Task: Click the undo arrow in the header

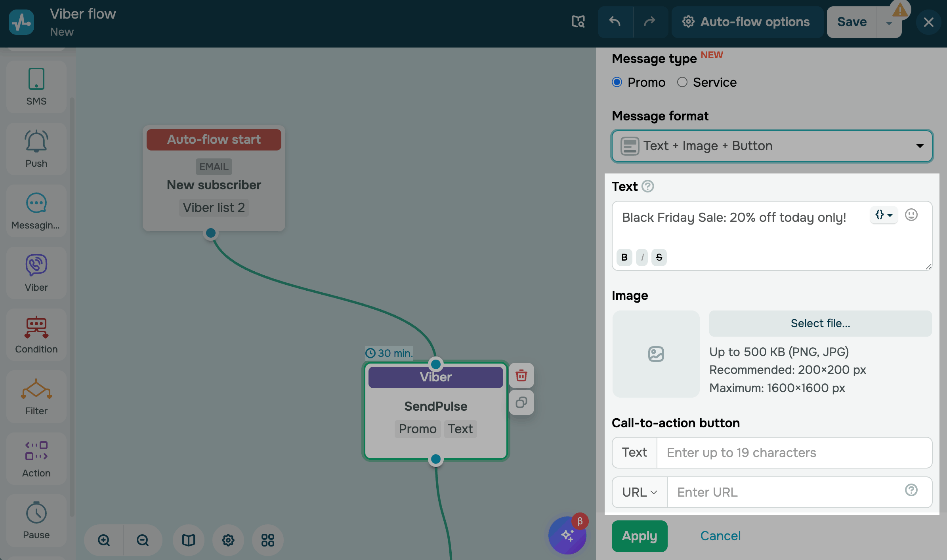Action: tap(615, 22)
